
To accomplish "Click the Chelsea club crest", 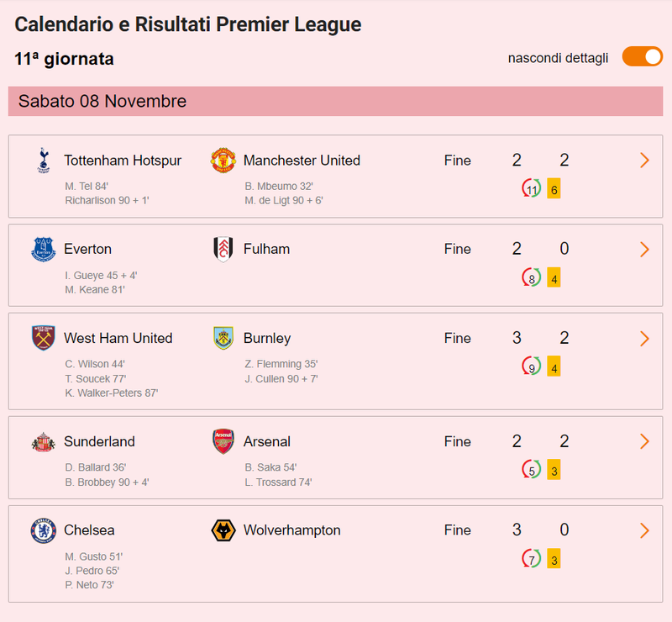I will (43, 530).
